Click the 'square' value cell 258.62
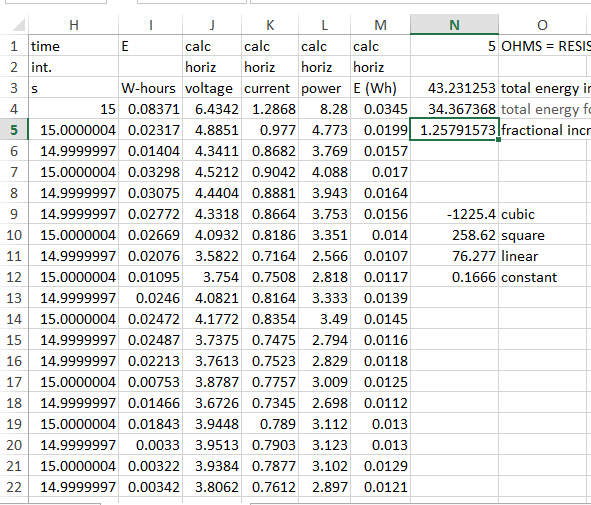This screenshot has height=505, width=591. click(x=454, y=235)
